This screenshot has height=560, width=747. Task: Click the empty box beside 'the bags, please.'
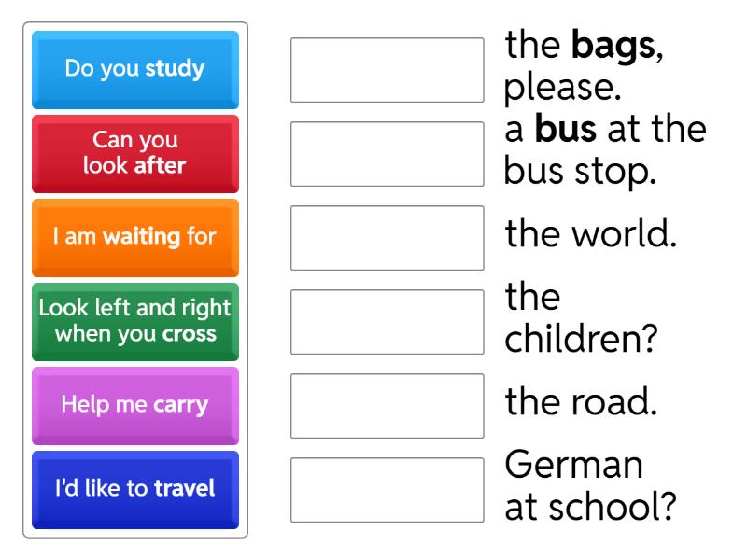click(x=387, y=70)
